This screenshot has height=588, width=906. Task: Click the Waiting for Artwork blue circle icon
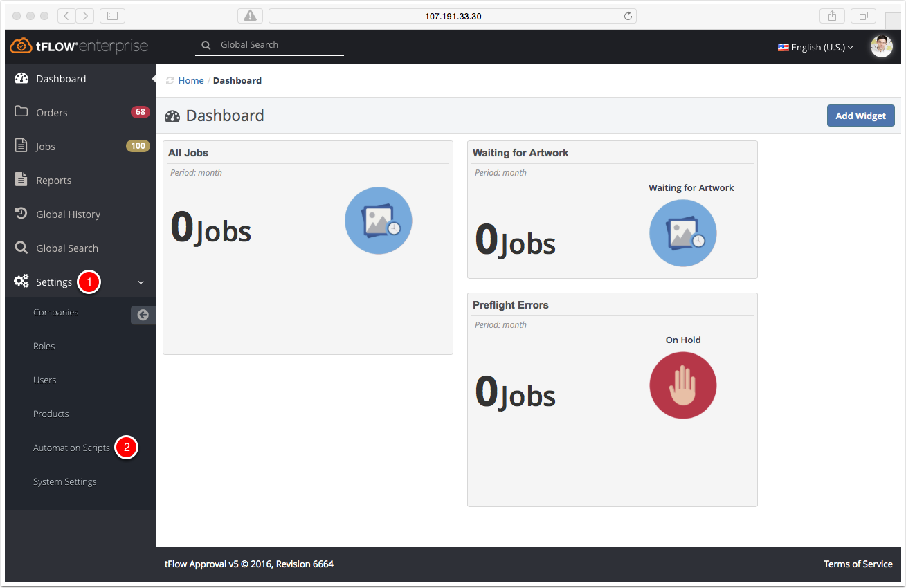683,233
